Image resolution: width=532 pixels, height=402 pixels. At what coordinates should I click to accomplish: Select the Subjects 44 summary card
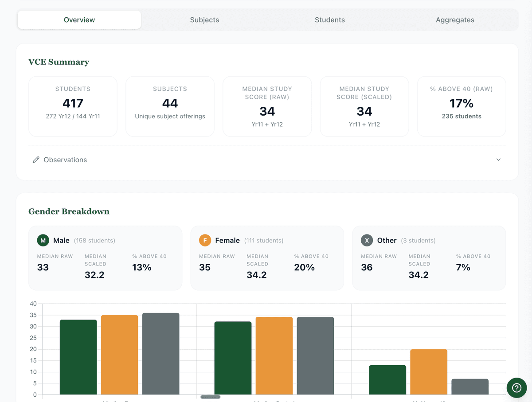tap(170, 106)
